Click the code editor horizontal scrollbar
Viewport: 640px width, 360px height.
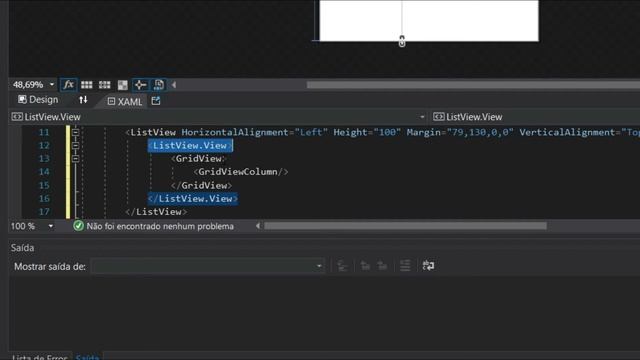(405, 226)
